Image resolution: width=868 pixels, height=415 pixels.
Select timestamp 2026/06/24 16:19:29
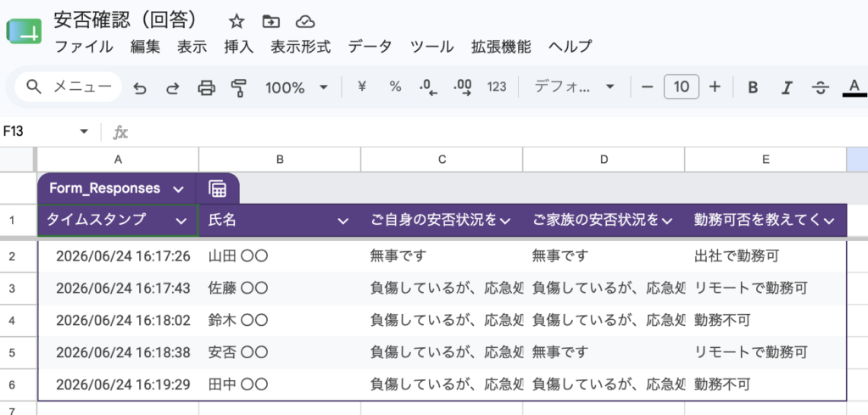[x=118, y=384]
